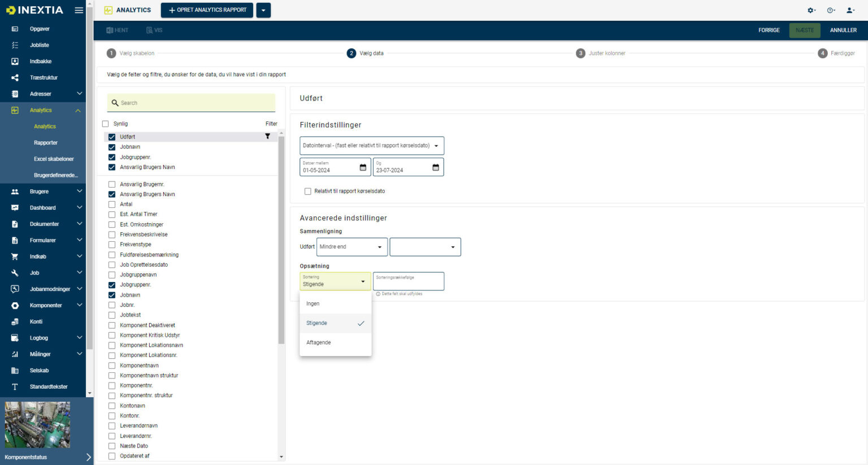Check the Komponentnavn checkbox
This screenshot has width=868, height=465.
(112, 366)
